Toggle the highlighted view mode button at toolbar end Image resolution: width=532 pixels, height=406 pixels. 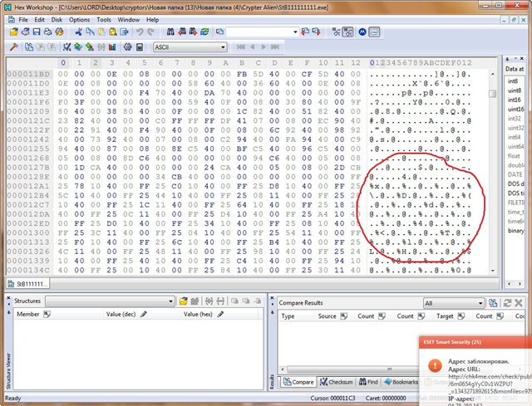(x=374, y=32)
